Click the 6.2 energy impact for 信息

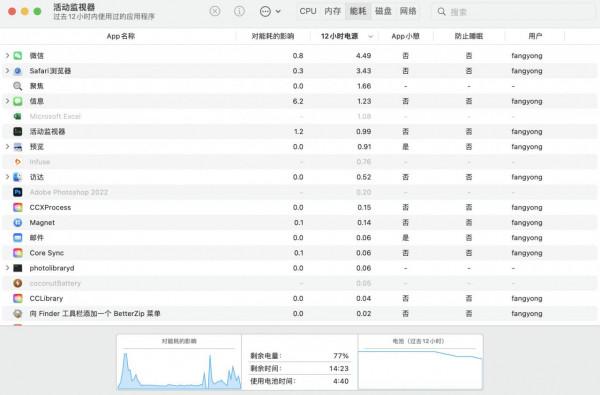[x=298, y=101]
